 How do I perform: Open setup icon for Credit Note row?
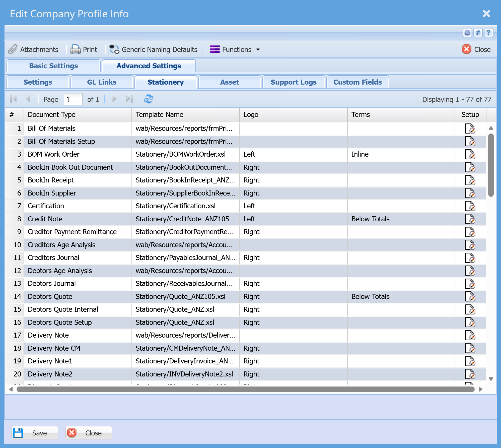coord(470,219)
